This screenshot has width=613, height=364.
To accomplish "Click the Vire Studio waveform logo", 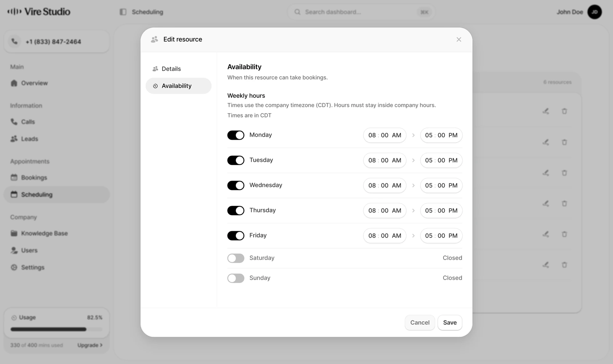I will point(15,12).
